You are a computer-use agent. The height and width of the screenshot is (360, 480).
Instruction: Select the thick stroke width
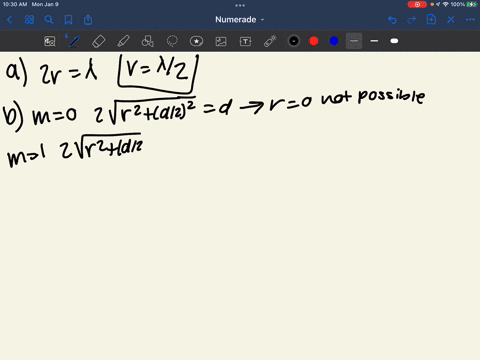click(394, 41)
